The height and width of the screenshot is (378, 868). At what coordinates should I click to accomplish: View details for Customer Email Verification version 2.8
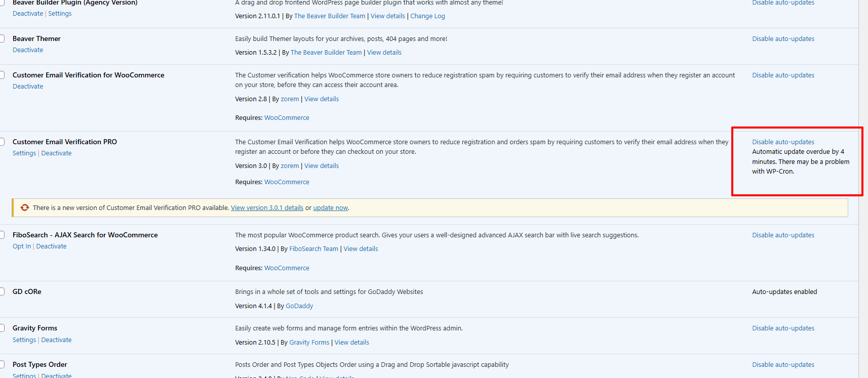[322, 99]
